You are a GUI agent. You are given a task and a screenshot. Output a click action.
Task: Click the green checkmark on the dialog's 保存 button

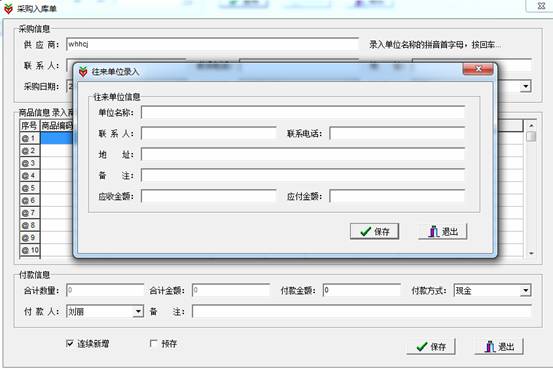(x=365, y=231)
